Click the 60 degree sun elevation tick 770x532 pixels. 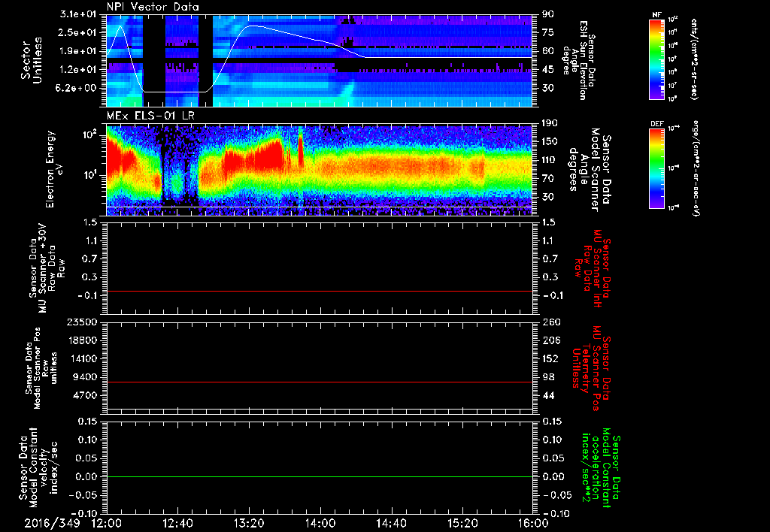[548, 51]
